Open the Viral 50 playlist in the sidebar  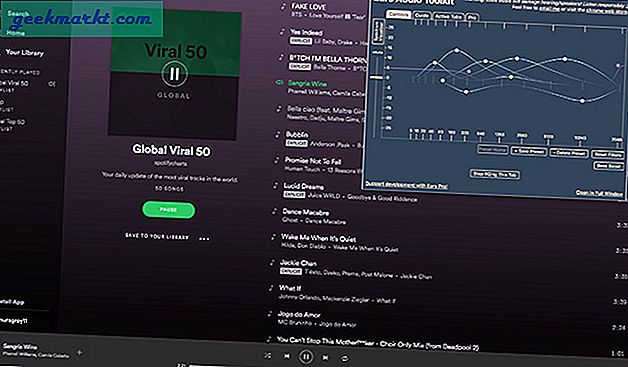tap(14, 83)
